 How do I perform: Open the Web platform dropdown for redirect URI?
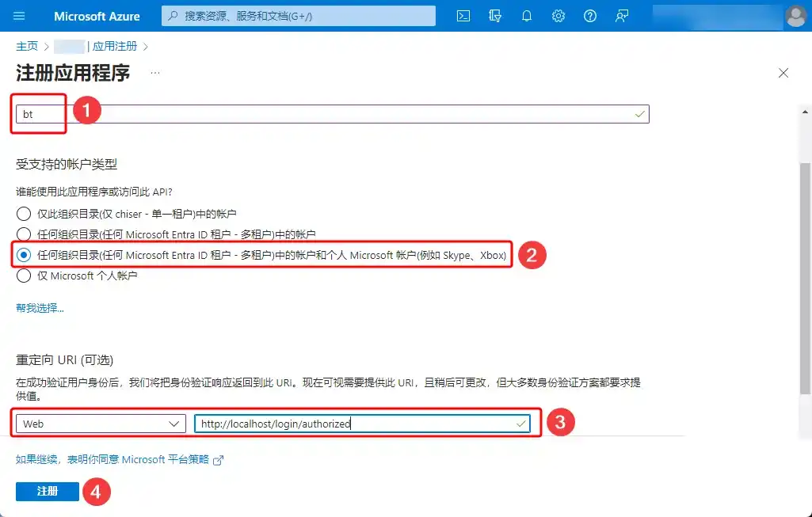[x=100, y=424]
